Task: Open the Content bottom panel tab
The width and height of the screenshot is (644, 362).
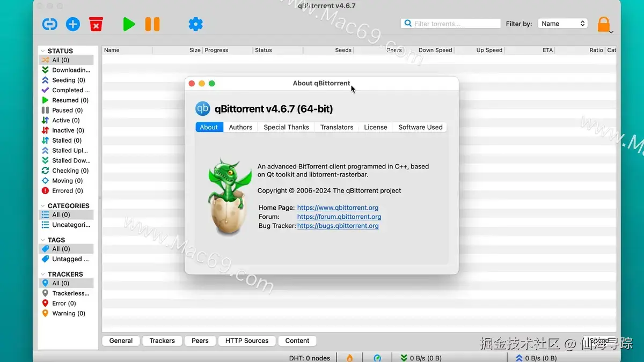Action: point(297,341)
